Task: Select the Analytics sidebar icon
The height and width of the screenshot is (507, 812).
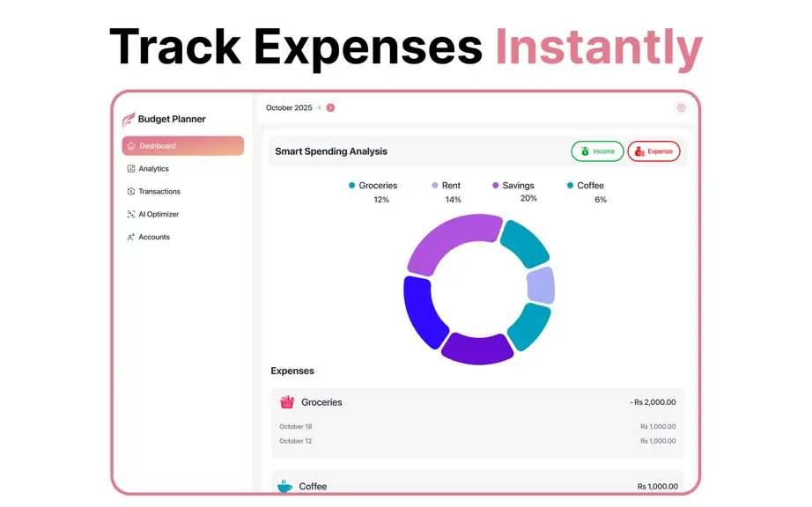Action: [131, 169]
